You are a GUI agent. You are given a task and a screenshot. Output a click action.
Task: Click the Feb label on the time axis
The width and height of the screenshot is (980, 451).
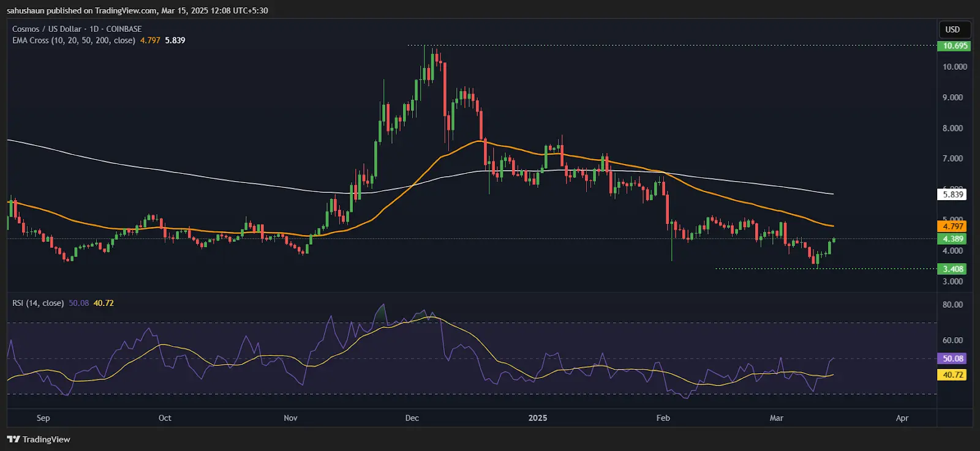(663, 418)
